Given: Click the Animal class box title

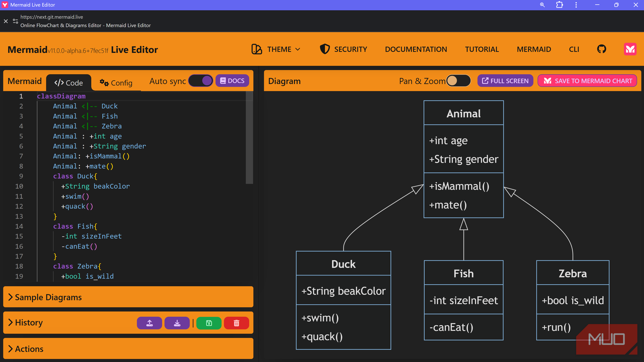Looking at the screenshot, I should [x=464, y=113].
